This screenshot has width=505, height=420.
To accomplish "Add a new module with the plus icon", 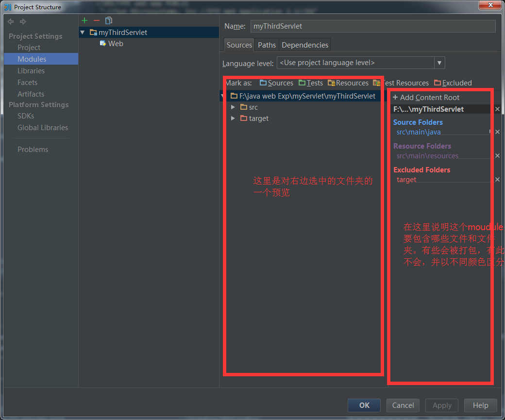I will click(x=84, y=20).
